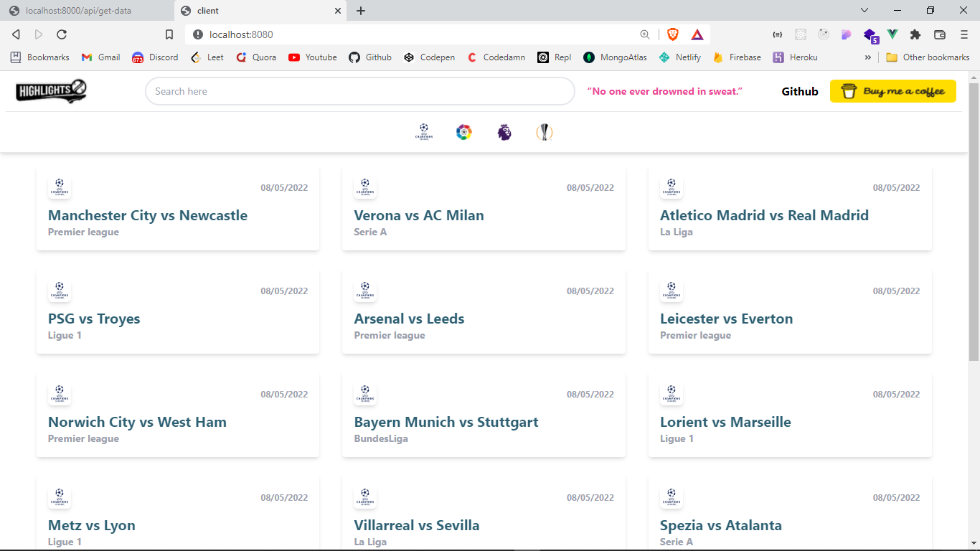Click league logo on Manchester City card
Image resolution: width=980 pixels, height=551 pixels.
60,187
